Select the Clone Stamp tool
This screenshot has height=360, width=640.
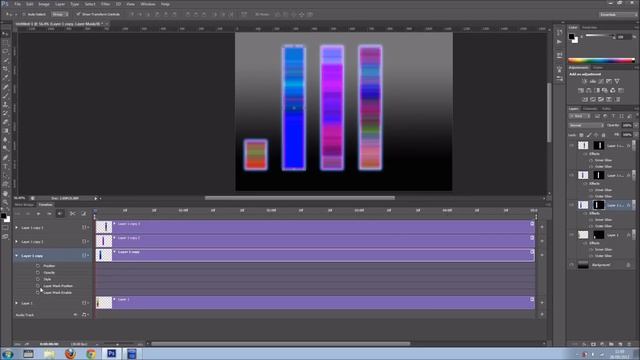[5, 104]
